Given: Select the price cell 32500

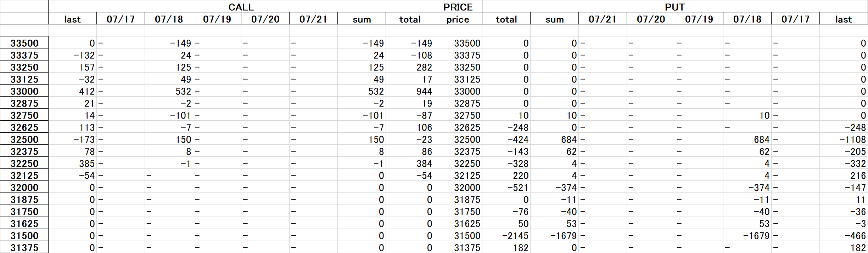Looking at the screenshot, I should click(x=458, y=139).
